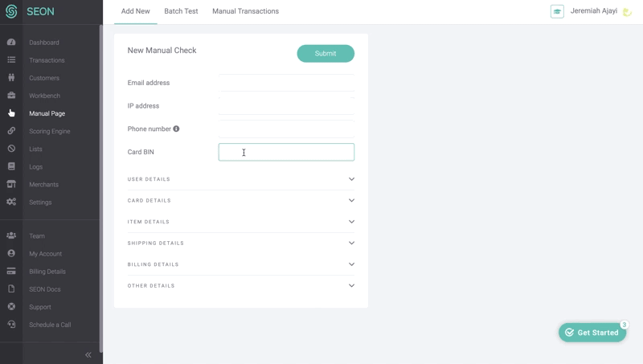
Task: Click the Workbench briefcase icon
Action: (11, 95)
